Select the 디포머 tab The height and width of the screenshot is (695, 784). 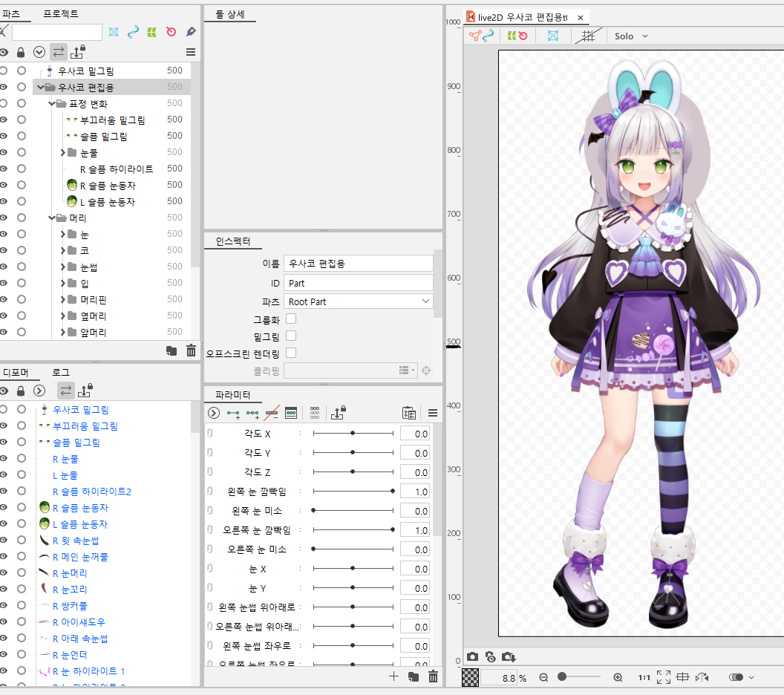click(x=16, y=373)
